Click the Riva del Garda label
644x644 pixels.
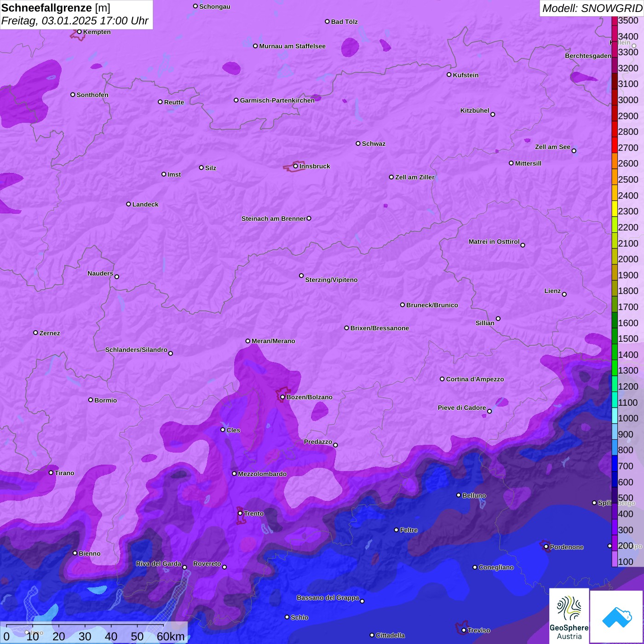159,563
